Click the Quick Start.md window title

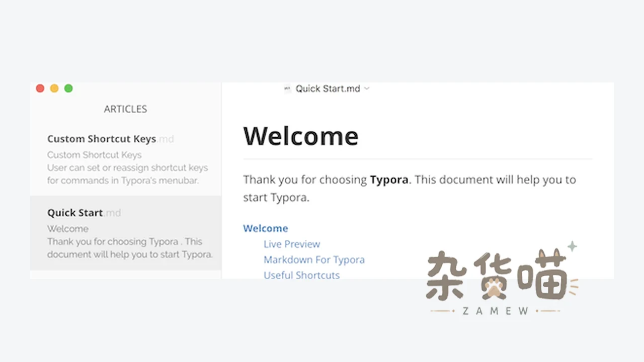328,88
